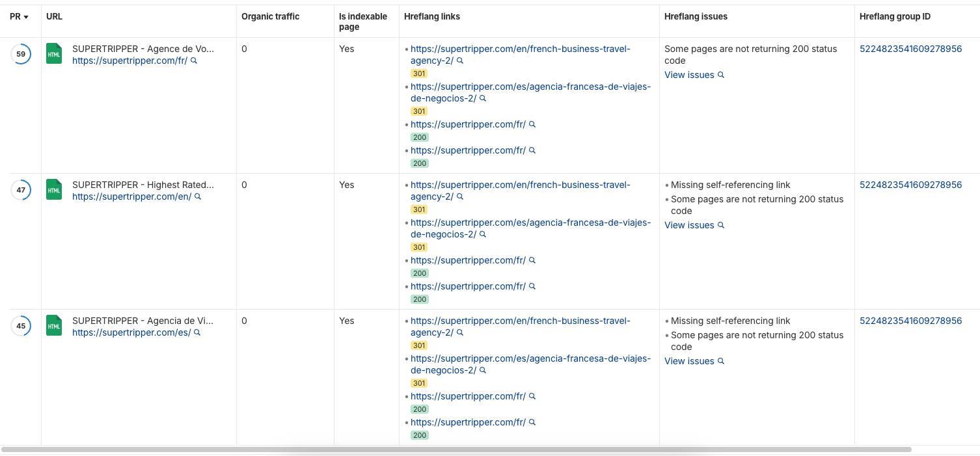Image resolution: width=980 pixels, height=456 pixels.
Task: Click the Hreflang links column header
Action: [x=431, y=17]
